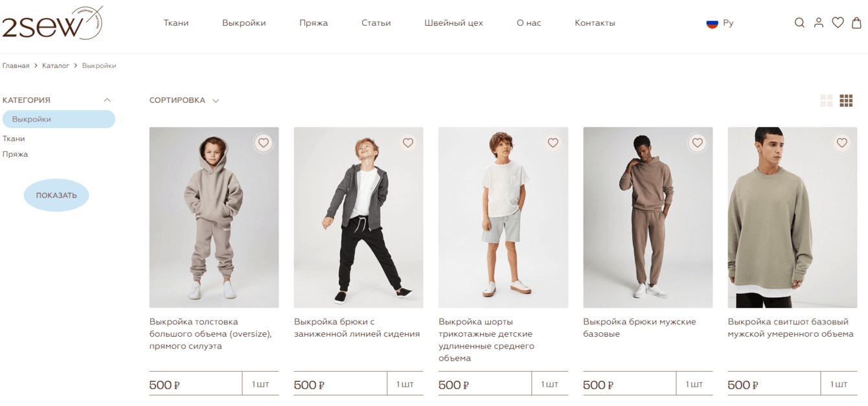Open the user account icon
The height and width of the screenshot is (406, 868).
tap(819, 23)
